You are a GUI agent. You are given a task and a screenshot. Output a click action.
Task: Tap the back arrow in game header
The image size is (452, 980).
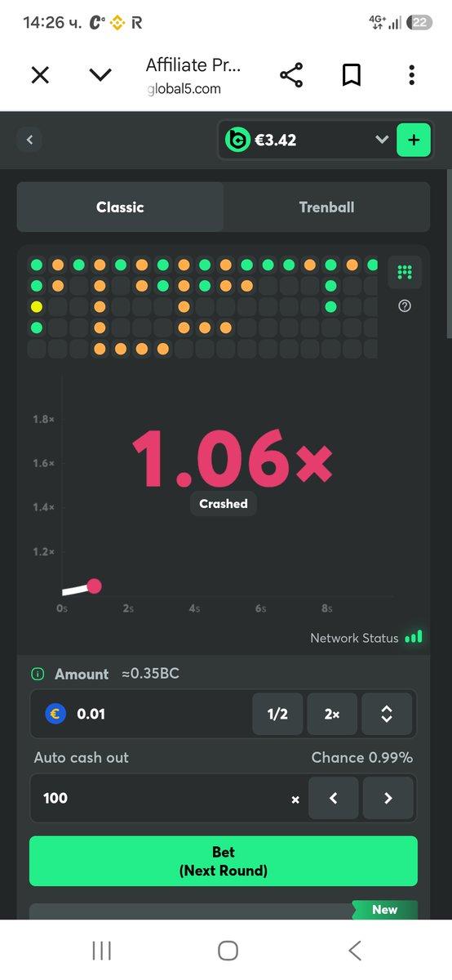(29, 140)
